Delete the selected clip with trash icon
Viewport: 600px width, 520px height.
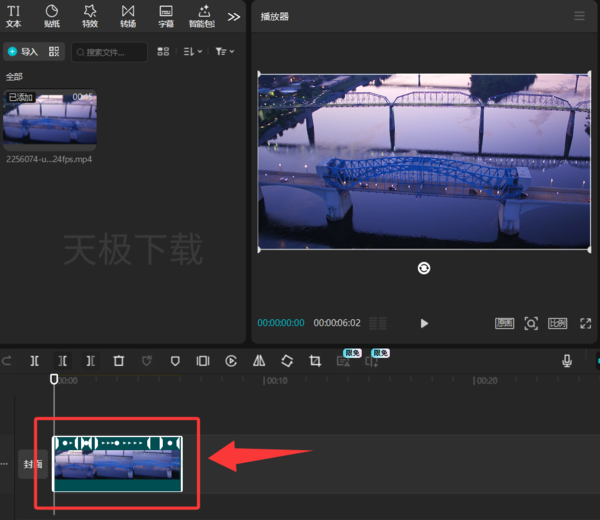(119, 361)
